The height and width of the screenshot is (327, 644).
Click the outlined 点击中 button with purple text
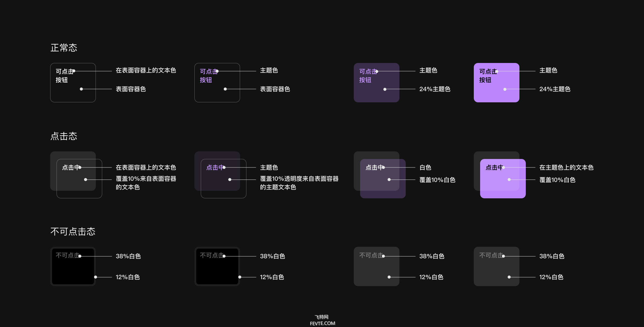click(x=223, y=179)
